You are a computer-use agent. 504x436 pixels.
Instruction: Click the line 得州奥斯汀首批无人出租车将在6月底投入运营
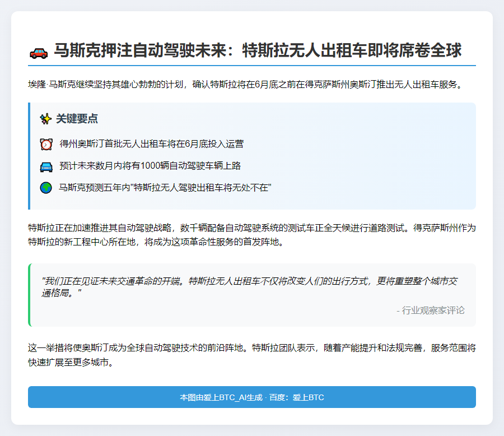152,144
